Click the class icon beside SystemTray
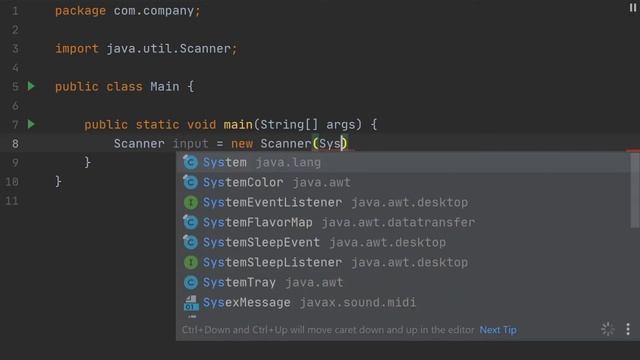This screenshot has width=640, height=360. pos(191,282)
